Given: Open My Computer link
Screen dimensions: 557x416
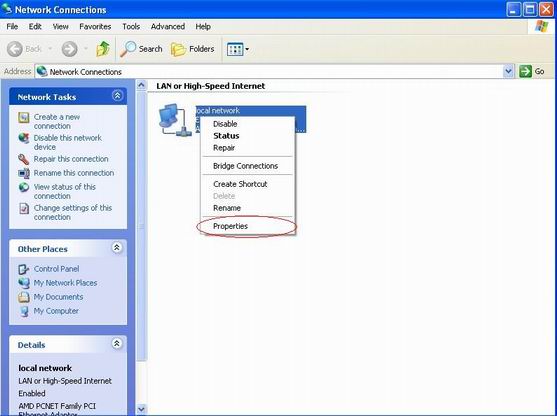Looking at the screenshot, I should (x=56, y=311).
